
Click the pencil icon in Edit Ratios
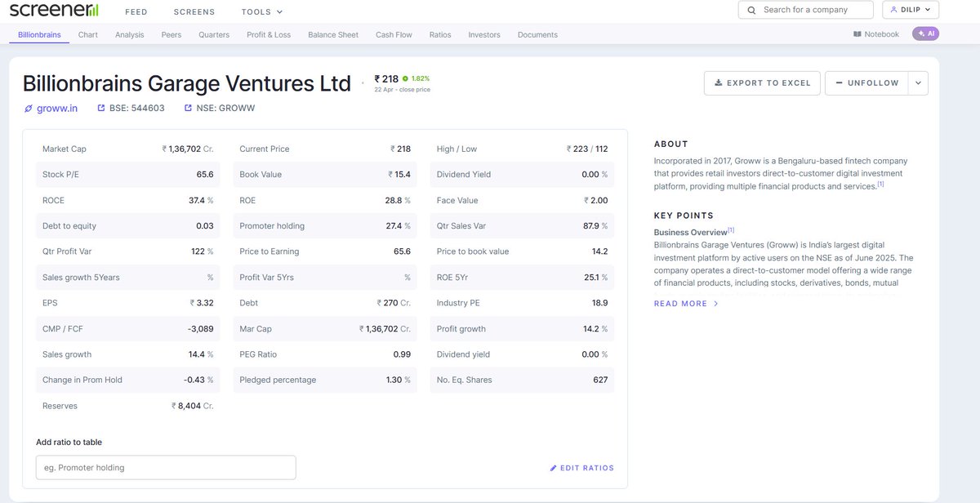point(553,468)
